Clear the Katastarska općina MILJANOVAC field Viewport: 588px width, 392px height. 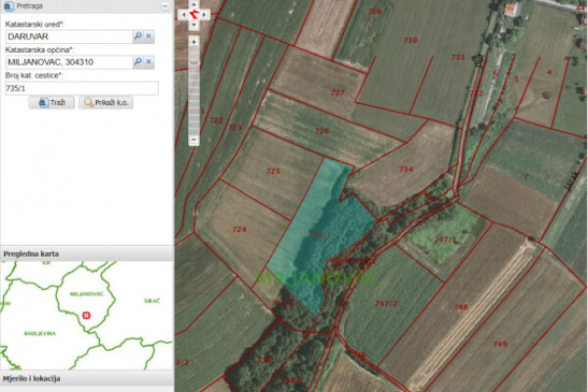click(149, 62)
